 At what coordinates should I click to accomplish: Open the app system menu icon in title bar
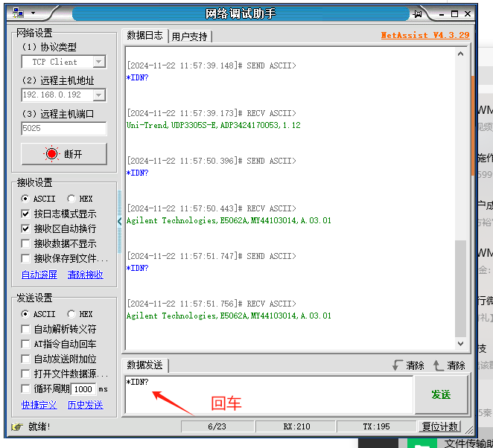[18, 13]
